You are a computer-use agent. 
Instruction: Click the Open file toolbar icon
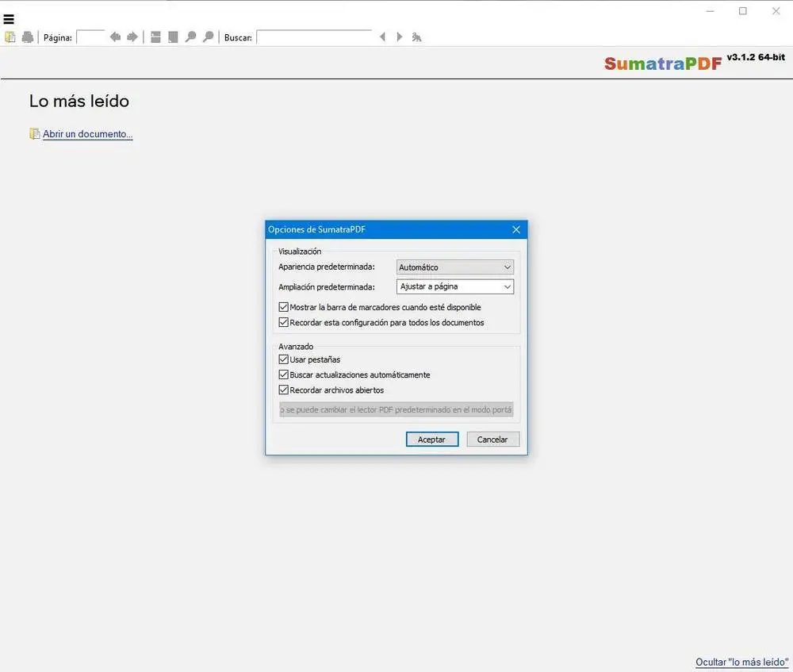pyautogui.click(x=10, y=37)
